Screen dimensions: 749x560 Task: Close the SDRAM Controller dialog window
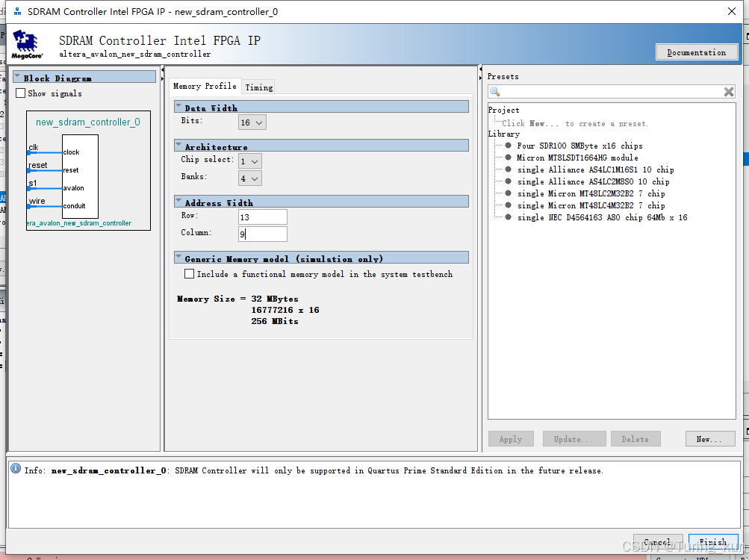pyautogui.click(x=731, y=11)
